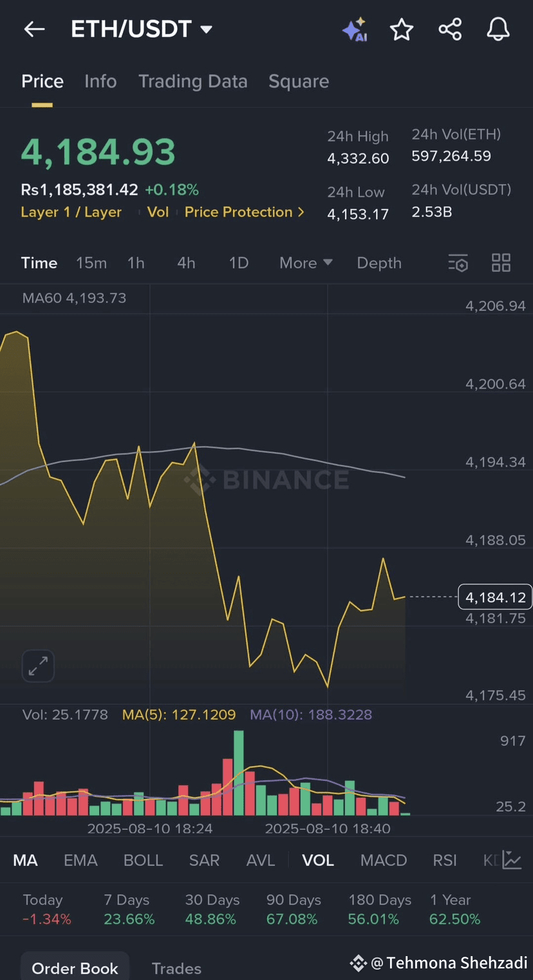Open the Trading Data tab
533x980 pixels.
193,81
